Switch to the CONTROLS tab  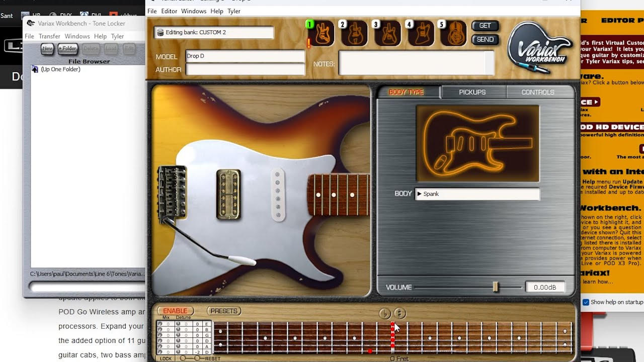538,92
